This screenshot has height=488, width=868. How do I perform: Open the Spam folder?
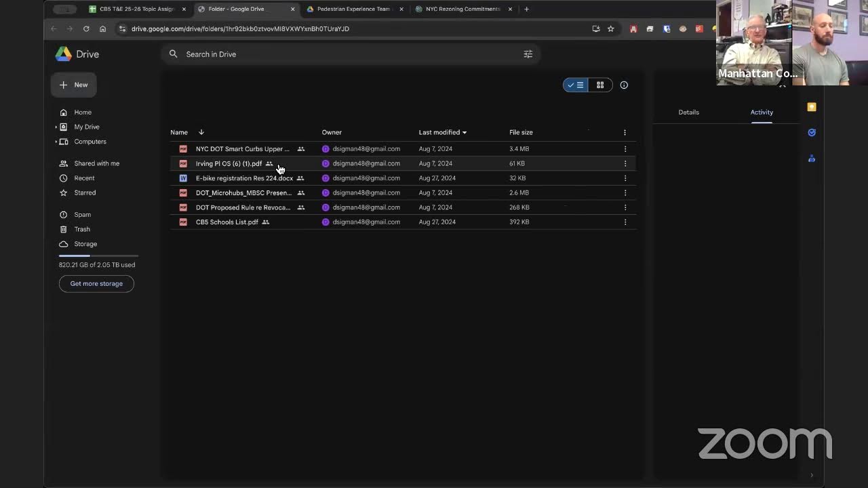(x=82, y=215)
